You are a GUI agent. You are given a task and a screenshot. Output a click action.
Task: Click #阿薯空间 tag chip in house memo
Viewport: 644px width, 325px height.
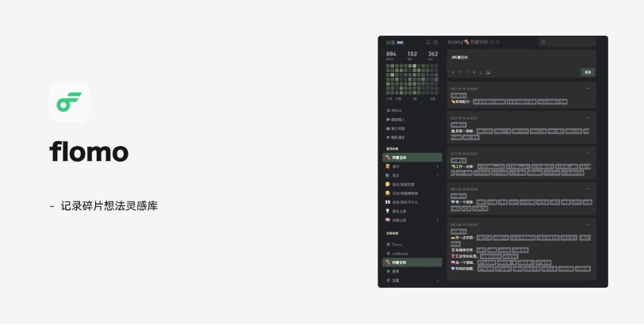click(x=458, y=124)
